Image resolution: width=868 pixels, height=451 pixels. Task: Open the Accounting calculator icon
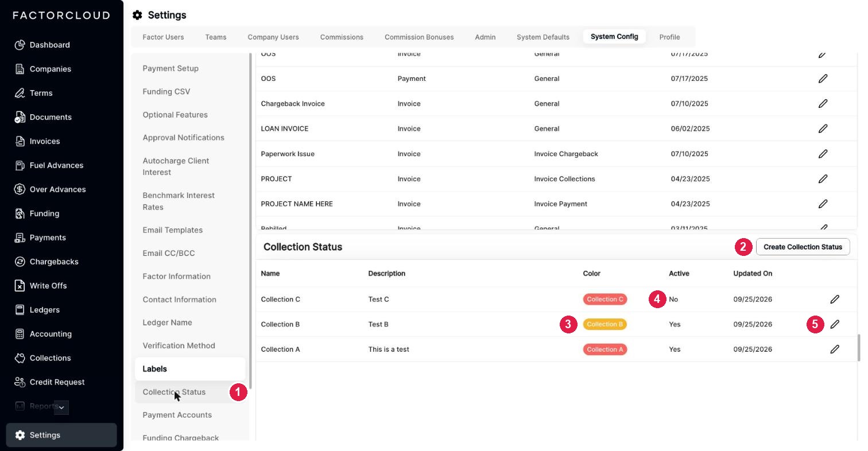[x=20, y=334]
